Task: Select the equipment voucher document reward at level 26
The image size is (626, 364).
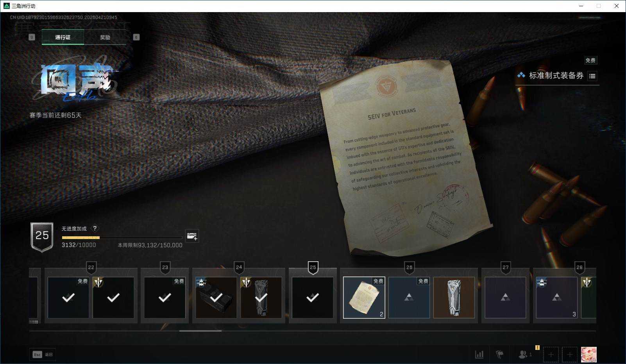Action: (x=364, y=298)
